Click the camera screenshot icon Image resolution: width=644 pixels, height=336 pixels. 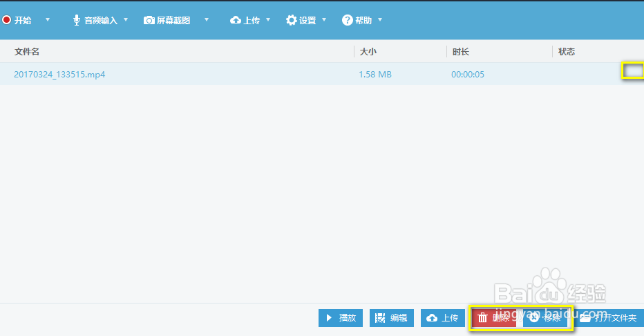[149, 20]
